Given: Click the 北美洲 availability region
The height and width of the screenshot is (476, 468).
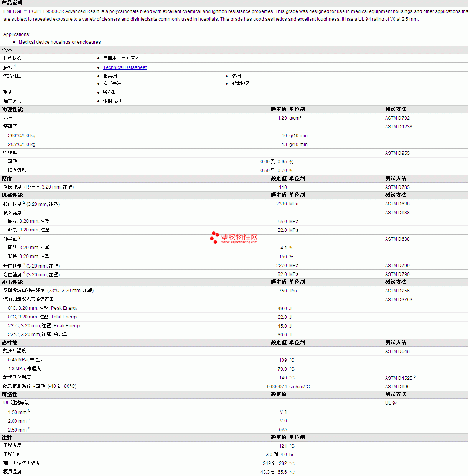Looking at the screenshot, I should (110, 76).
